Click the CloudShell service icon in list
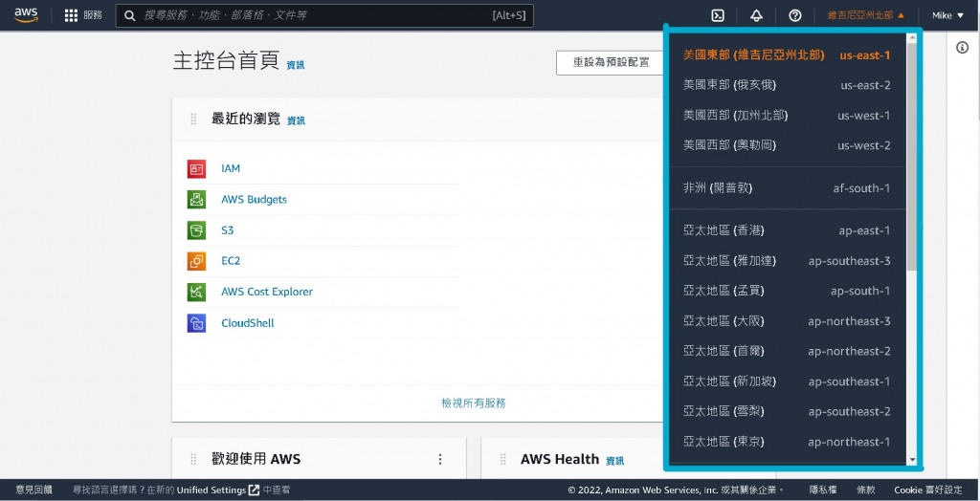This screenshot has width=980, height=501. point(196,323)
